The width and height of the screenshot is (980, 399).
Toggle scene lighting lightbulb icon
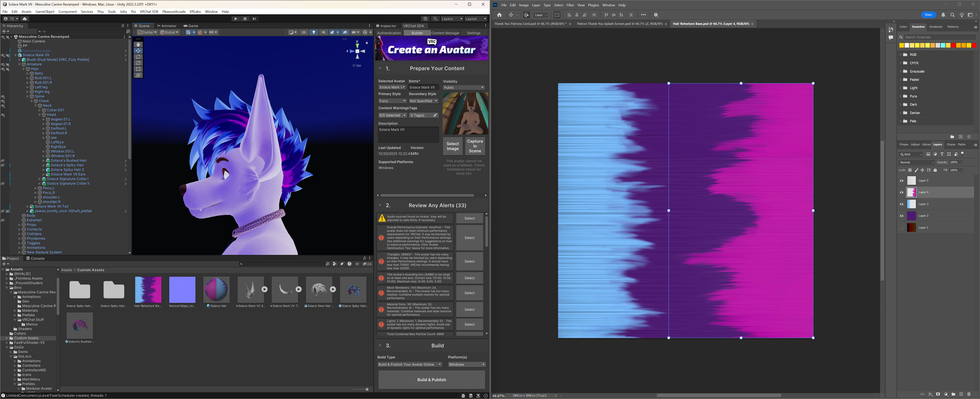click(x=314, y=32)
